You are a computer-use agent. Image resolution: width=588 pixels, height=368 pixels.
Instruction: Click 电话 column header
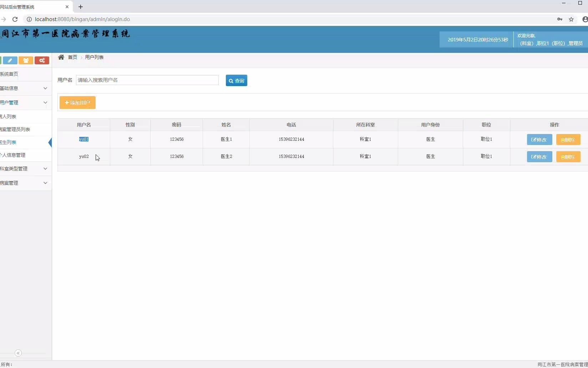pyautogui.click(x=291, y=125)
